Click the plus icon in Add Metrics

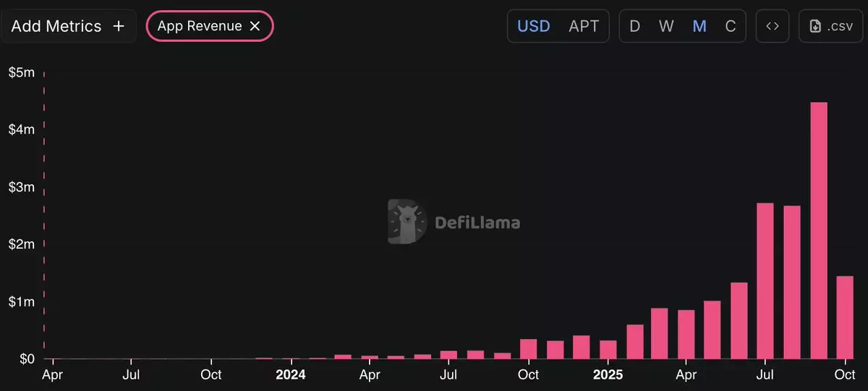[119, 27]
